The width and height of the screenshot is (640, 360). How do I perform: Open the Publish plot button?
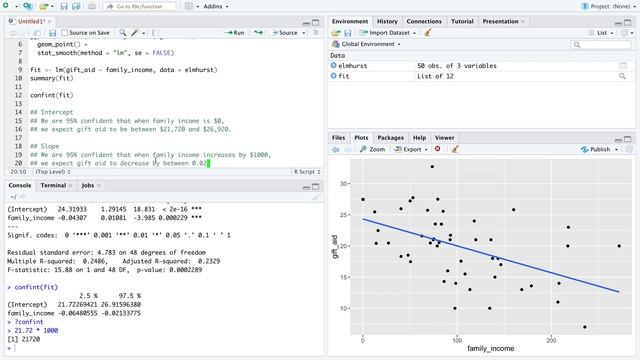click(x=596, y=149)
